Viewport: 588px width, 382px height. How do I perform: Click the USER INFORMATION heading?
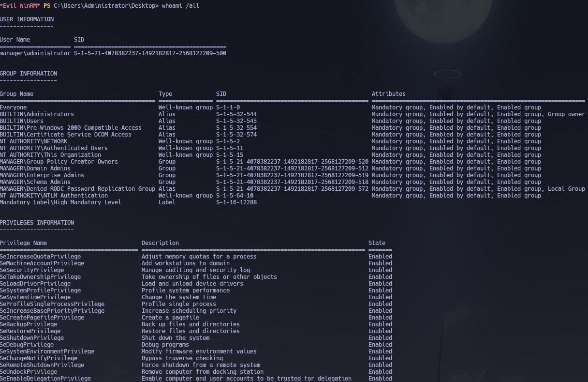point(28,19)
